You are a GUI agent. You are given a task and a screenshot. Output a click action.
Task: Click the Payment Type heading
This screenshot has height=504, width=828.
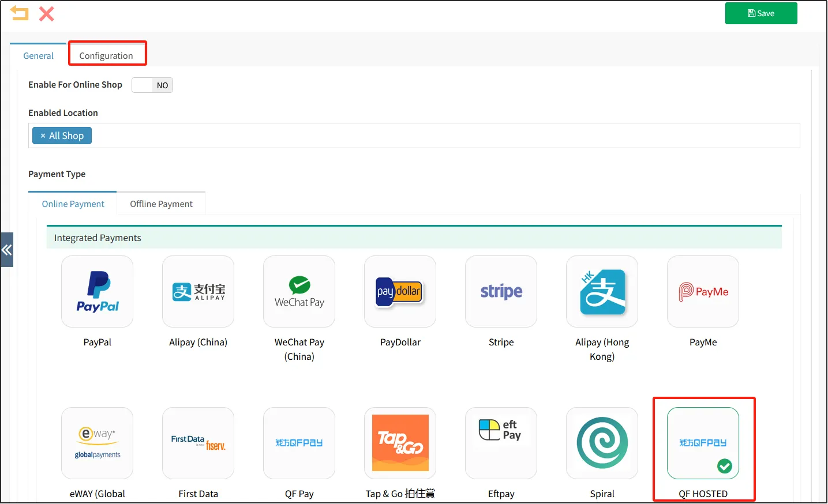pyautogui.click(x=57, y=174)
